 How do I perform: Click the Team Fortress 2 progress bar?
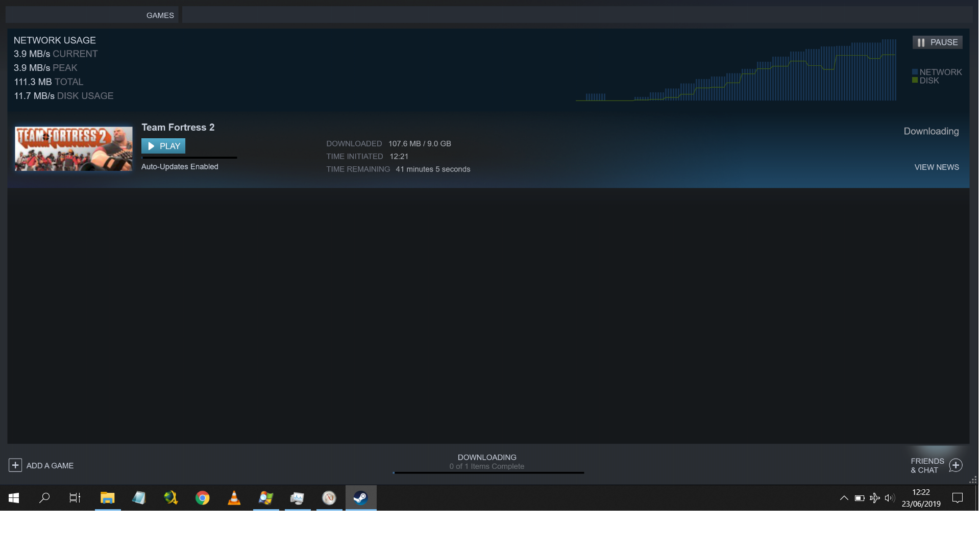pos(189,158)
